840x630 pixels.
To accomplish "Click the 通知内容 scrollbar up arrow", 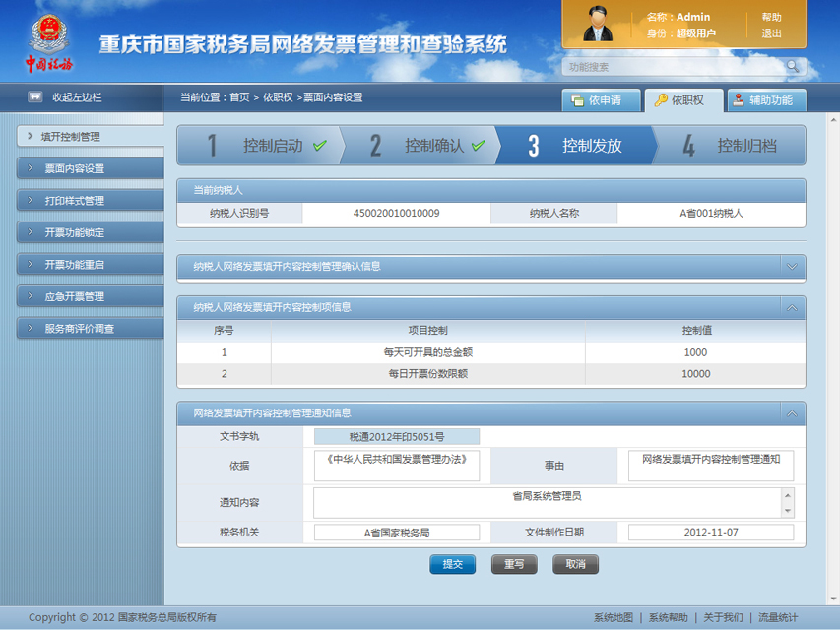I will pos(788,494).
